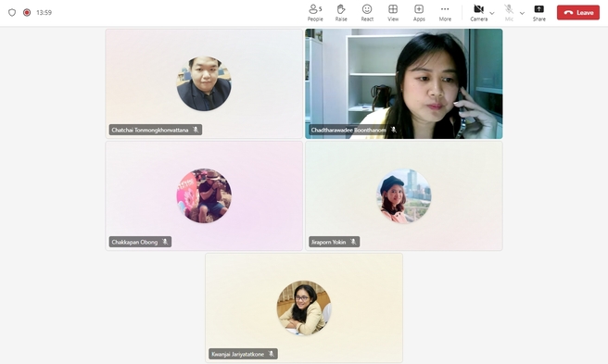Click Chadtharawadee Boonthanom's video feed
608x364 pixels.
click(404, 83)
